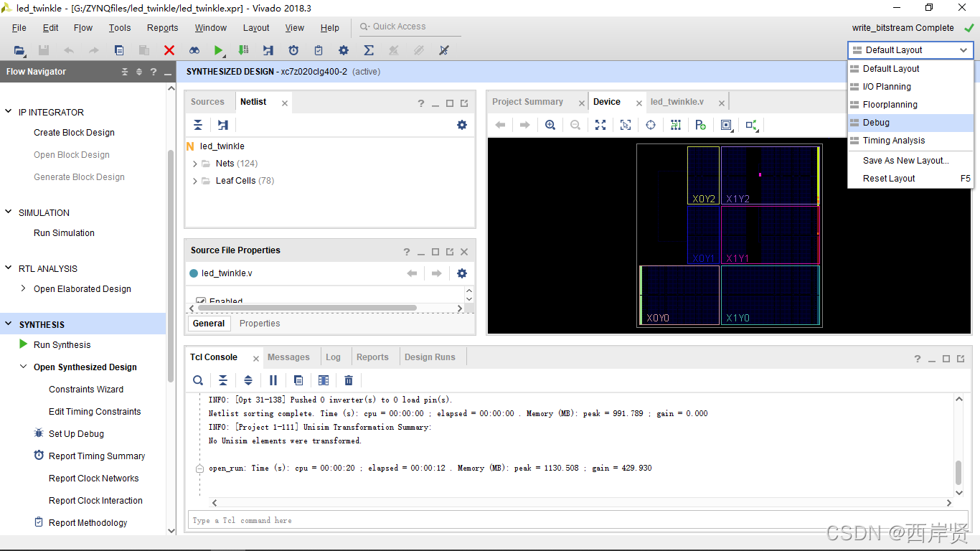Click search icon in Tcl Console

click(x=198, y=380)
